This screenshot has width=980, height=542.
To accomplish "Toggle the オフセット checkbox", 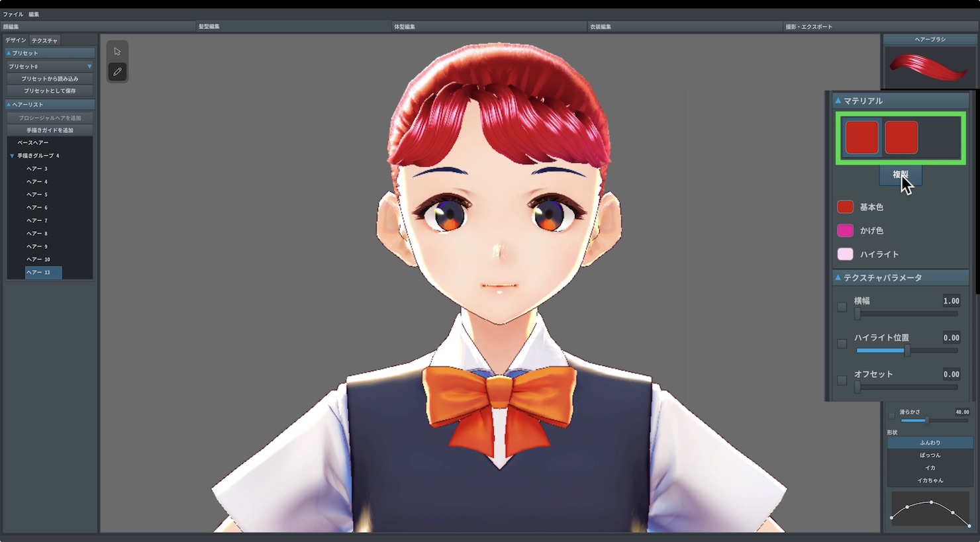I will [x=842, y=380].
